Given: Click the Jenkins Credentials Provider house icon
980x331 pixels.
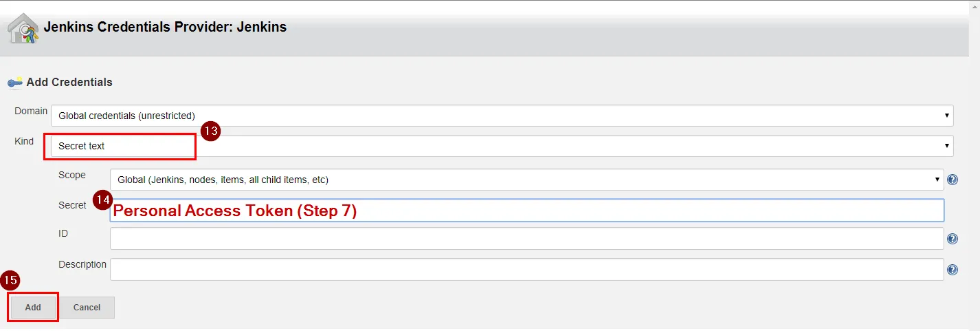Looking at the screenshot, I should tap(22, 29).
